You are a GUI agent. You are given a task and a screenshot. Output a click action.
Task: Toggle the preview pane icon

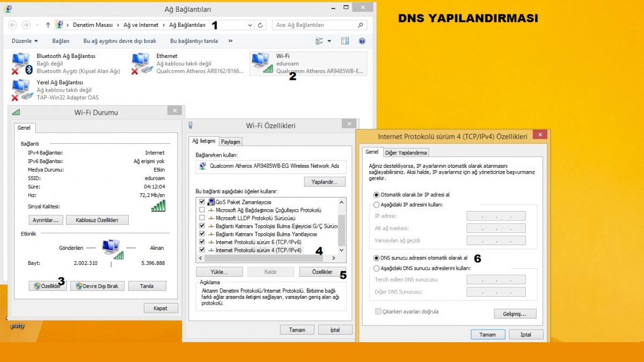tap(345, 41)
